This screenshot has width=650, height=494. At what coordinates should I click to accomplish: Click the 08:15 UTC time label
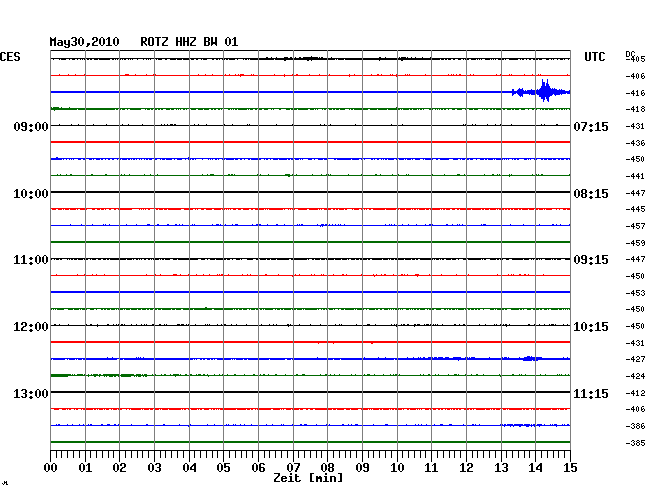pyautogui.click(x=591, y=194)
